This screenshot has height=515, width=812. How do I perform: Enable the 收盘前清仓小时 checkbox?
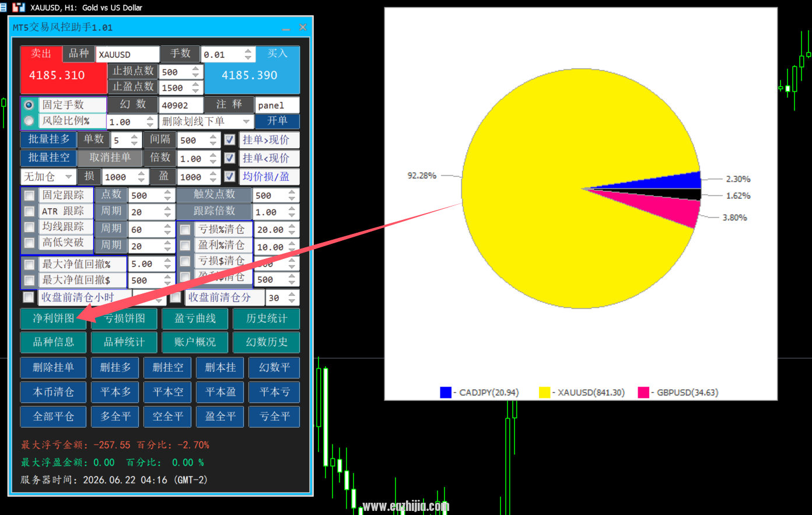tap(28, 297)
